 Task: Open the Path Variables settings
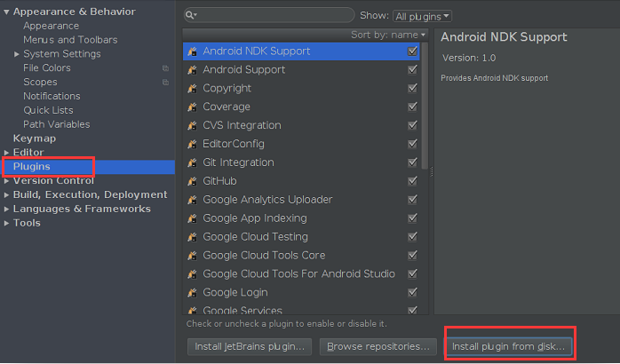click(57, 124)
